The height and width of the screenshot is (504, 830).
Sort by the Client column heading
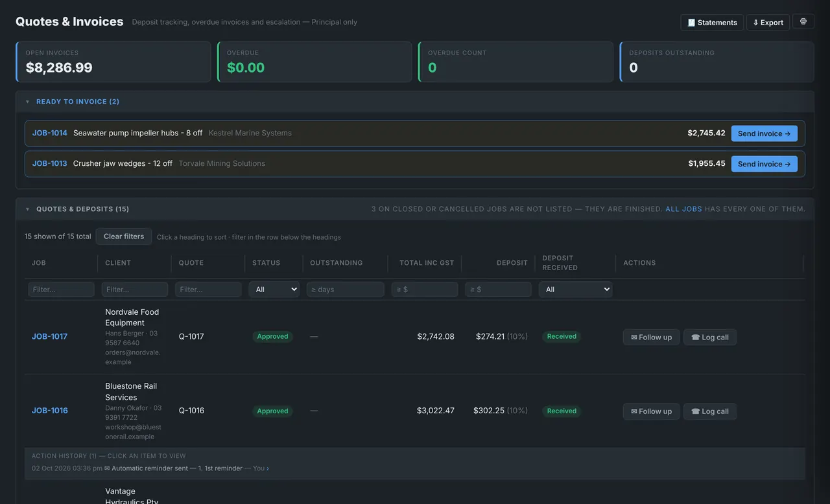pyautogui.click(x=118, y=263)
